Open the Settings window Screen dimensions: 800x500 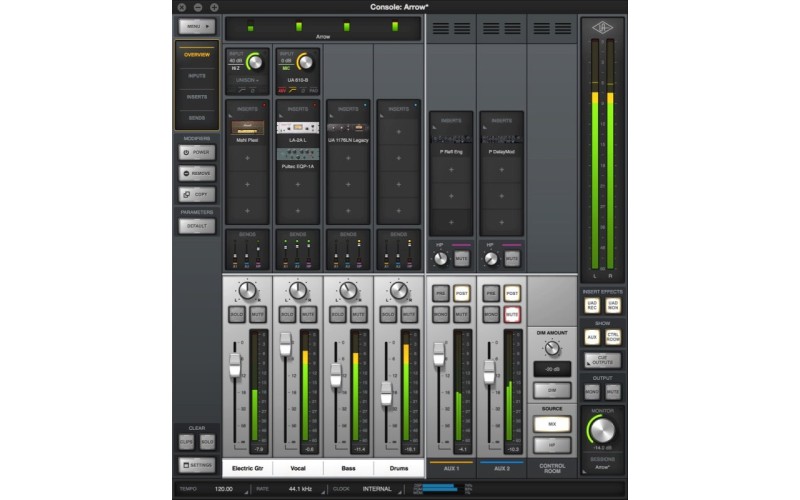pyautogui.click(x=197, y=465)
